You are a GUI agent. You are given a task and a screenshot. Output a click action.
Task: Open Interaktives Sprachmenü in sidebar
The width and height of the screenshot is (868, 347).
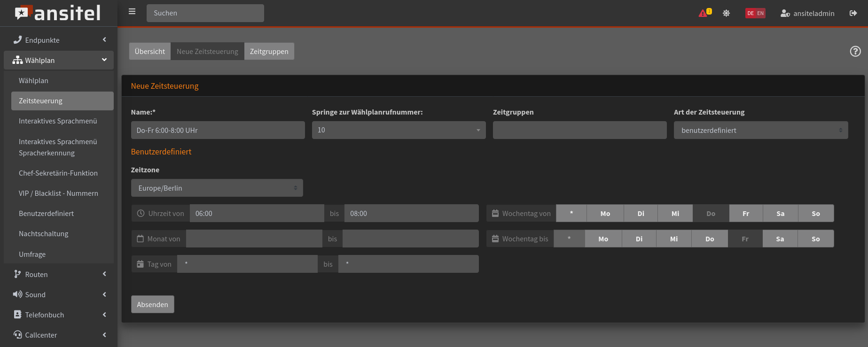pyautogui.click(x=58, y=121)
